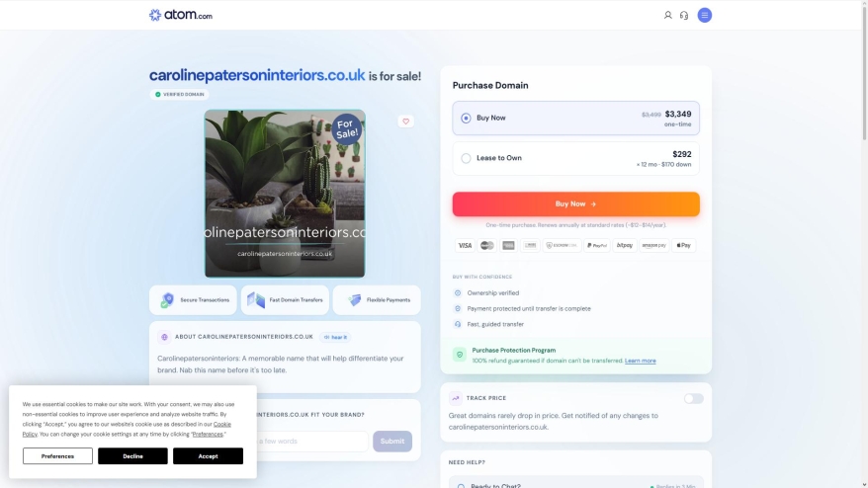Open cookie Preferences button
The height and width of the screenshot is (488, 868).
(57, 456)
